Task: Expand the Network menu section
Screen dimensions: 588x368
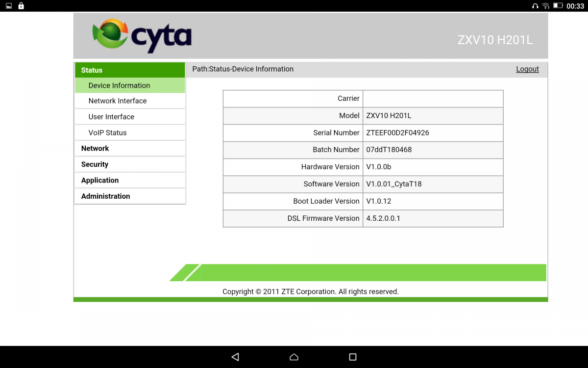Action: tap(130, 148)
